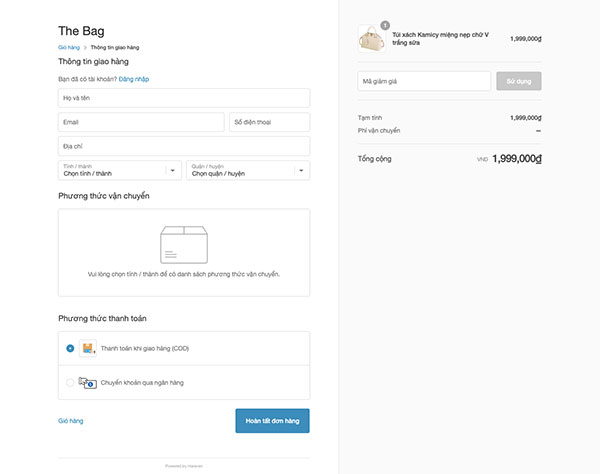Click the Powered by footer text
The height and width of the screenshot is (474, 600).
(184, 466)
